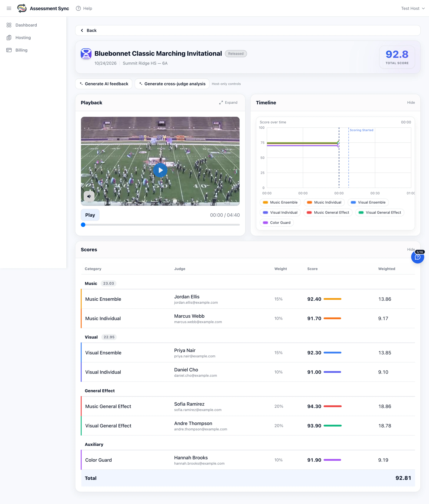Image resolution: width=429 pixels, height=504 pixels.
Task: Generate cross-judge analysis
Action: 172,84
